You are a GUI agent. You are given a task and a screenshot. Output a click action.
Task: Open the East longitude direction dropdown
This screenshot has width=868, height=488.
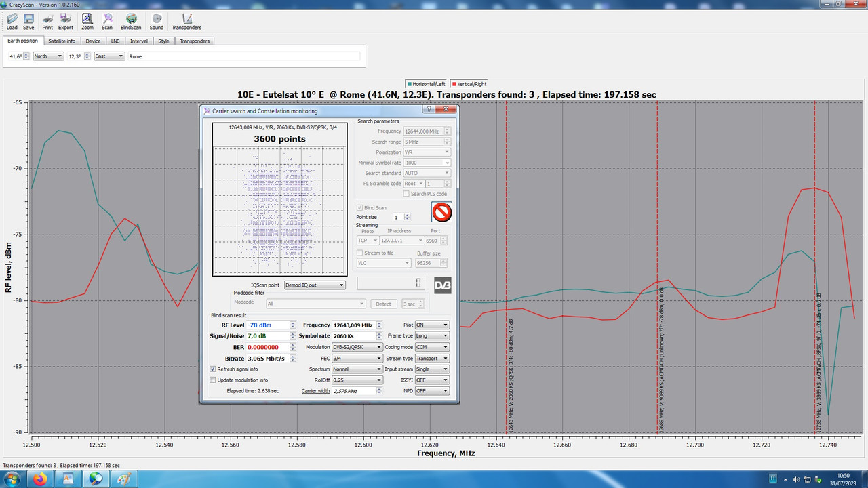109,56
